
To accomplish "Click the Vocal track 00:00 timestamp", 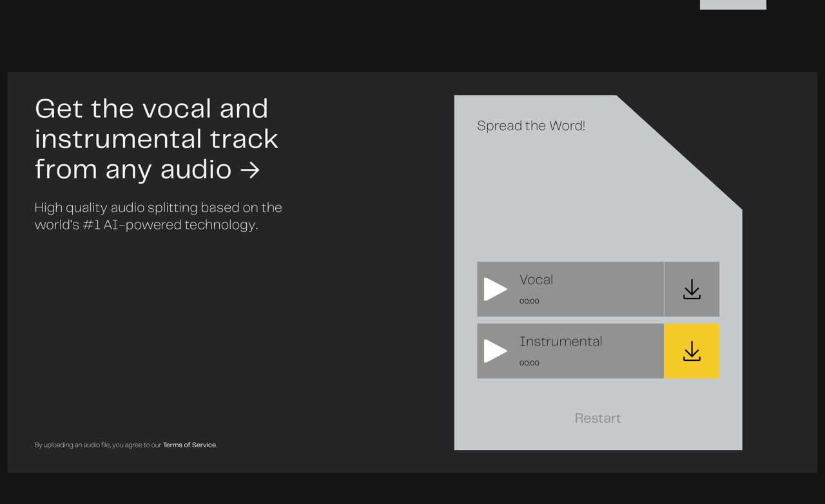I will click(x=529, y=301).
